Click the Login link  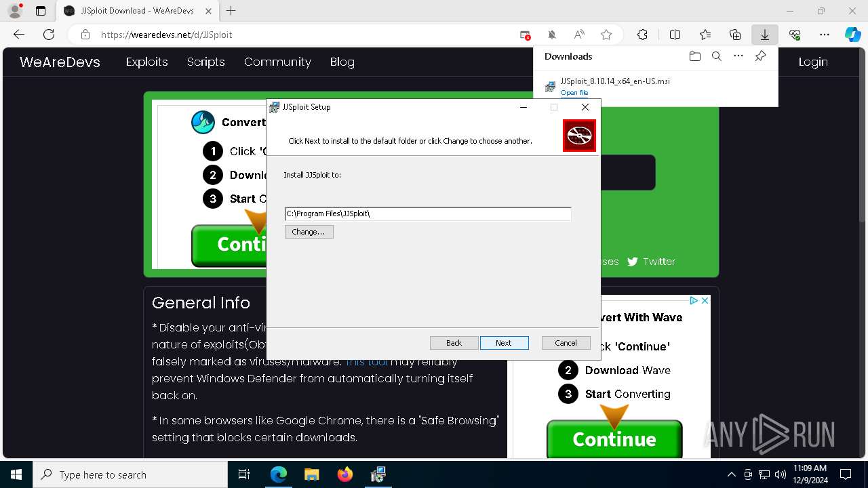click(x=813, y=62)
